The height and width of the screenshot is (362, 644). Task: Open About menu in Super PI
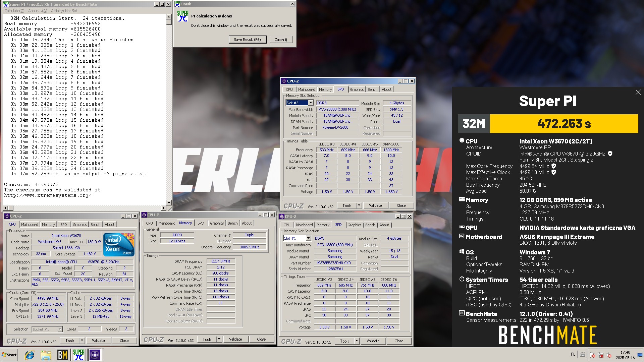click(x=38, y=11)
